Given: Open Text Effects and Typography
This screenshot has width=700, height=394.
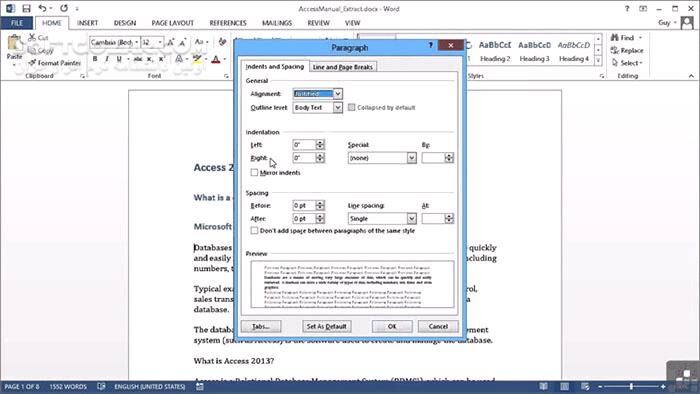Looking at the screenshot, I should (x=179, y=59).
